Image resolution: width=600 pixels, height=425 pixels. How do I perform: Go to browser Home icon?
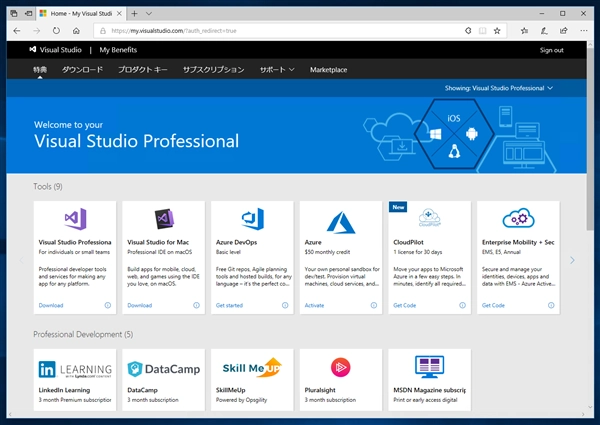pyautogui.click(x=77, y=31)
